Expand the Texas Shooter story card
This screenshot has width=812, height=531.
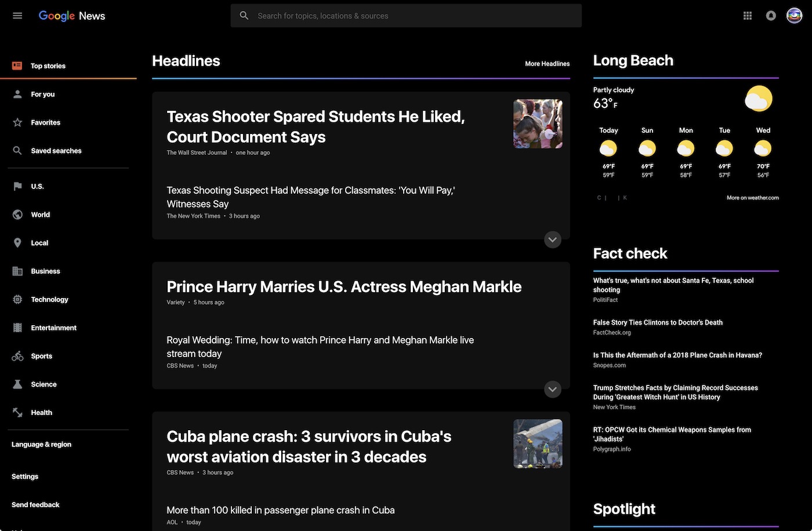point(553,240)
